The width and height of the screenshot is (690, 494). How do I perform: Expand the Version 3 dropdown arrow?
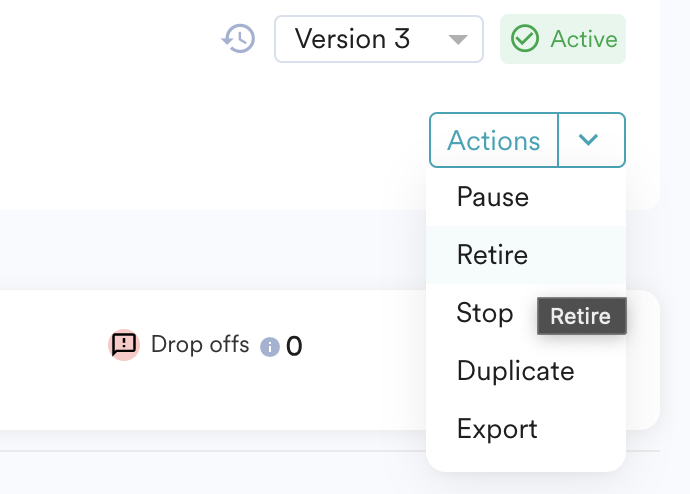click(458, 40)
